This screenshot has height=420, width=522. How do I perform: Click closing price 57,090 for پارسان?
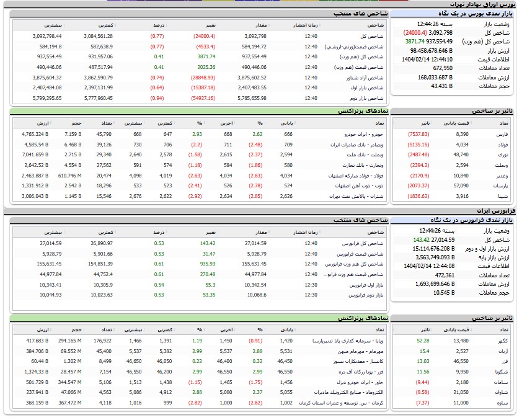461,185
